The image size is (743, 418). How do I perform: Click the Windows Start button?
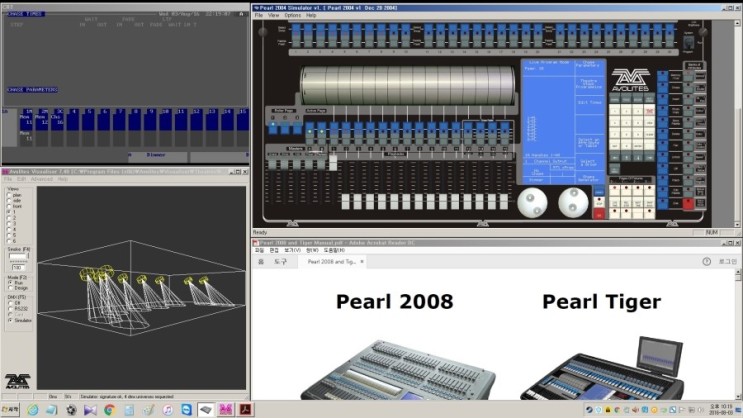pos(10,410)
